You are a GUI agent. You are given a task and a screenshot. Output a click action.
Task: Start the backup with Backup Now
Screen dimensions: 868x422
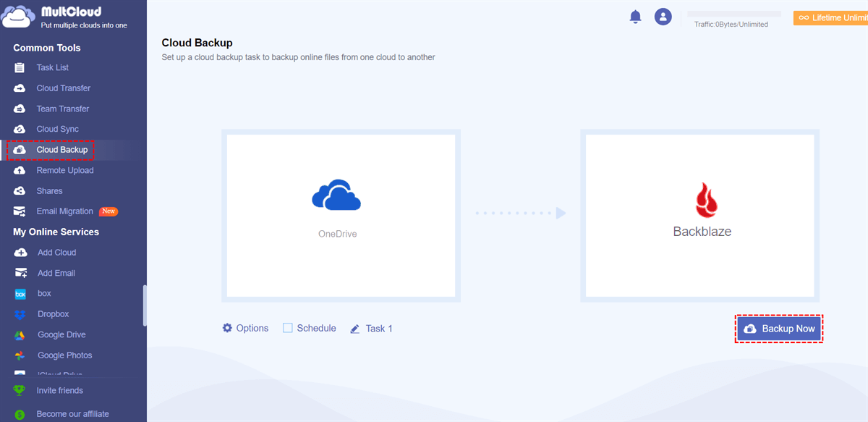click(x=780, y=329)
